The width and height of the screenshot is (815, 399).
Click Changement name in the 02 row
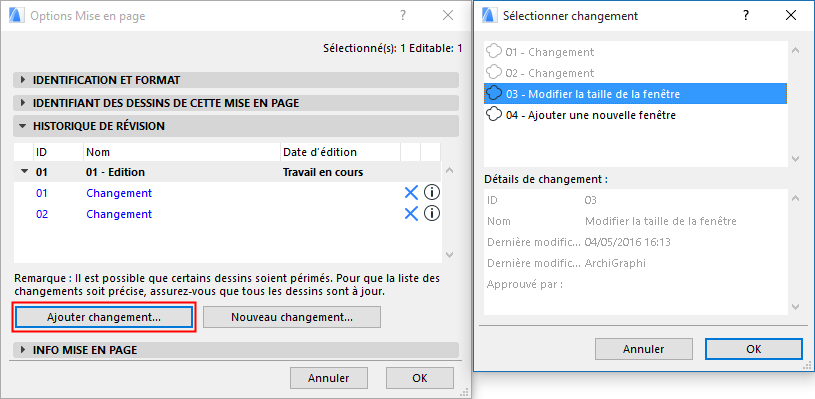119,214
